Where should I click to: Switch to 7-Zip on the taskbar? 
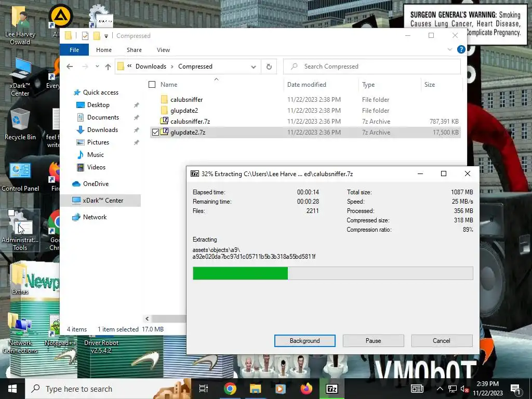[x=331, y=389]
